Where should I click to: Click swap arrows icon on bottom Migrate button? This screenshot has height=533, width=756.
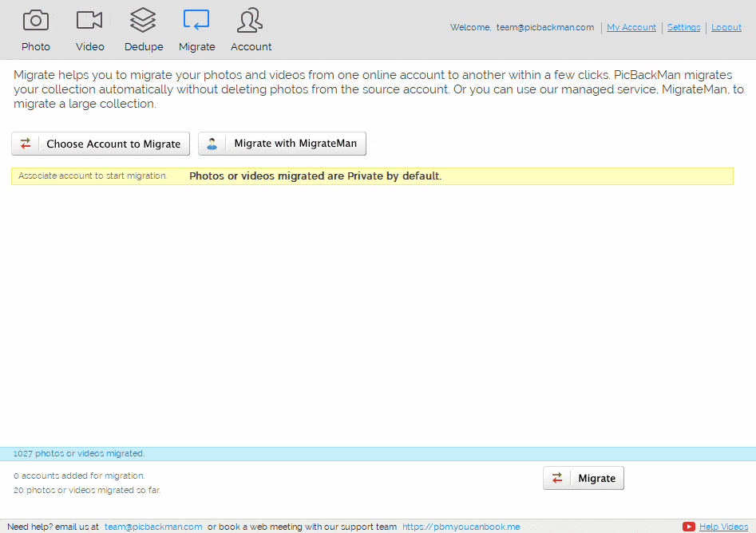click(x=557, y=478)
